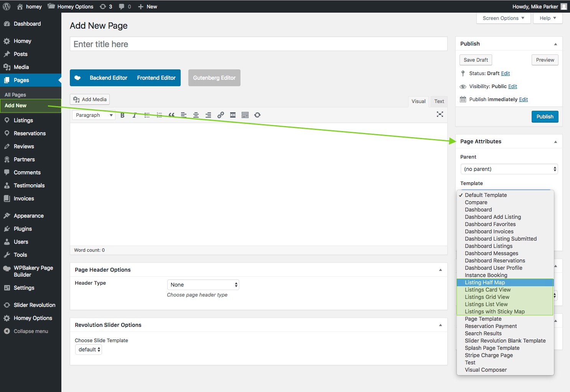The image size is (570, 392).
Task: Select Listings Grid View template
Action: [505, 297]
